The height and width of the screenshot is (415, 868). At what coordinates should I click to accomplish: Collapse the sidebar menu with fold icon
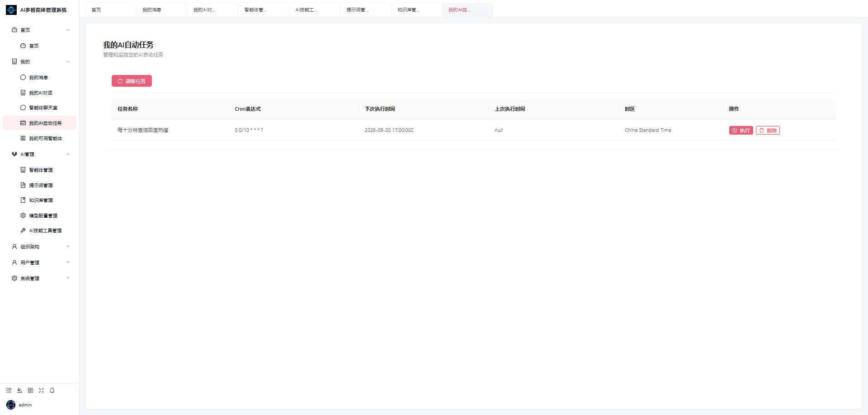coord(9,390)
